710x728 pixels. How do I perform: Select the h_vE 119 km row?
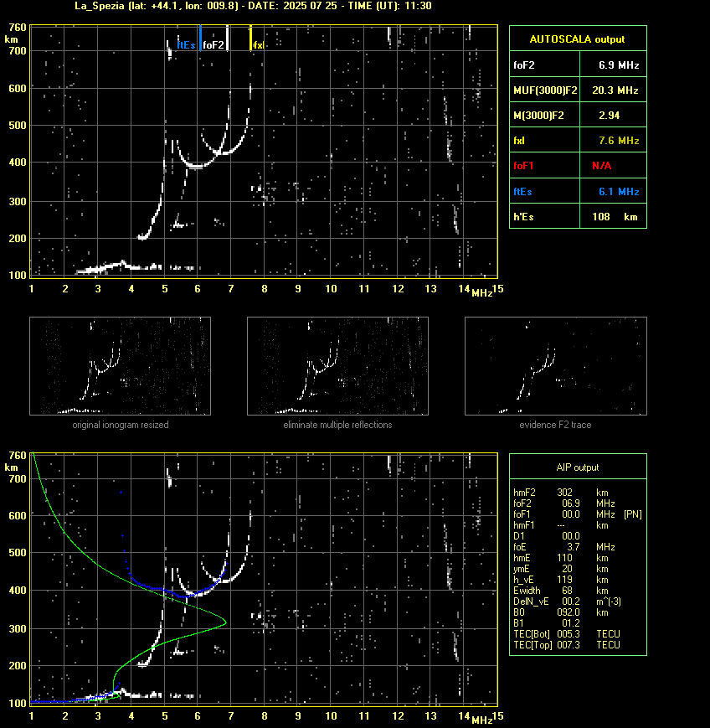561,580
